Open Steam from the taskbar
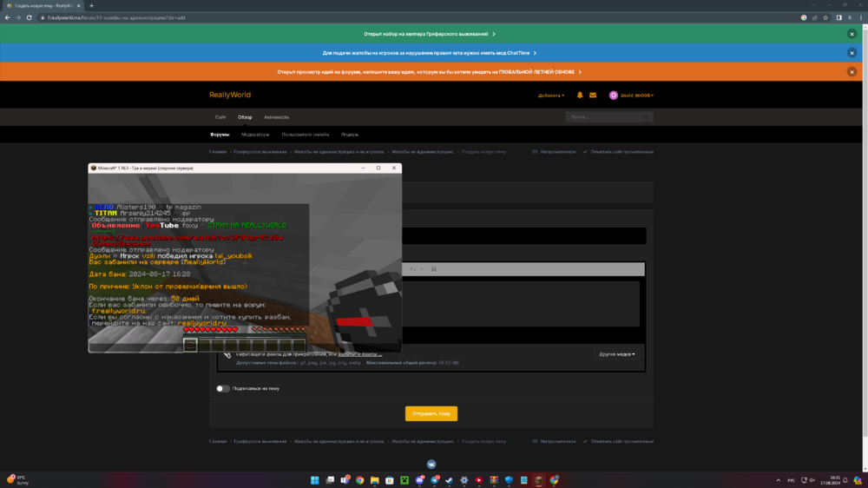The height and width of the screenshot is (488, 868). 449,480
